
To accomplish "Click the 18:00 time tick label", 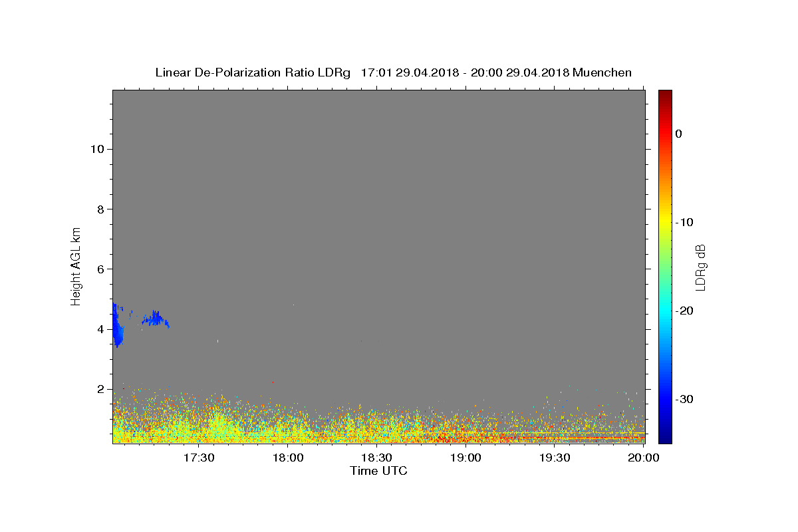I will pos(288,458).
